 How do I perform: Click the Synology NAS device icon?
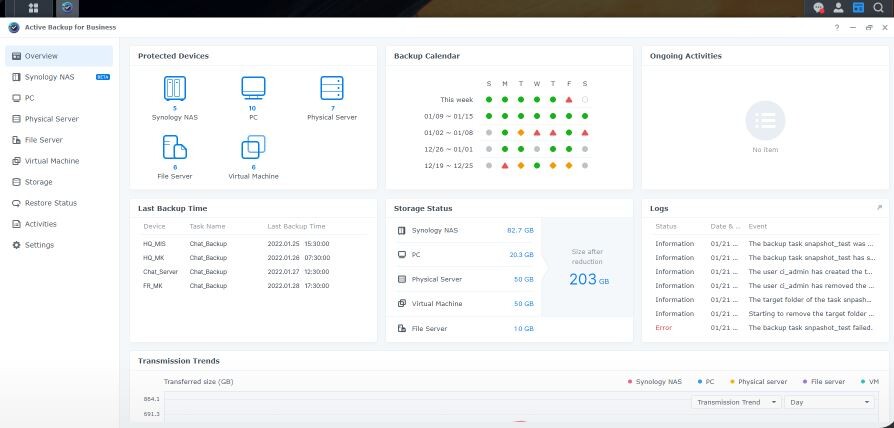point(175,88)
